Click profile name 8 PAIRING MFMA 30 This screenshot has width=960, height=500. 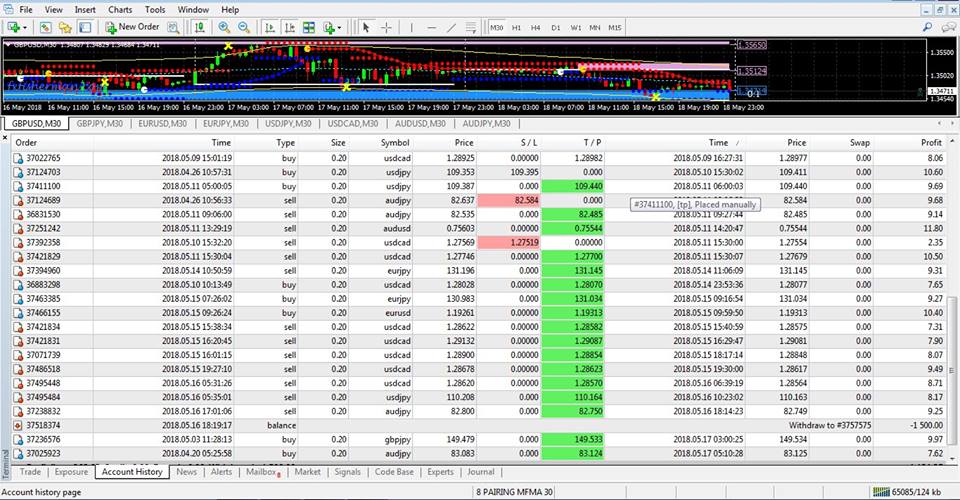(x=514, y=492)
